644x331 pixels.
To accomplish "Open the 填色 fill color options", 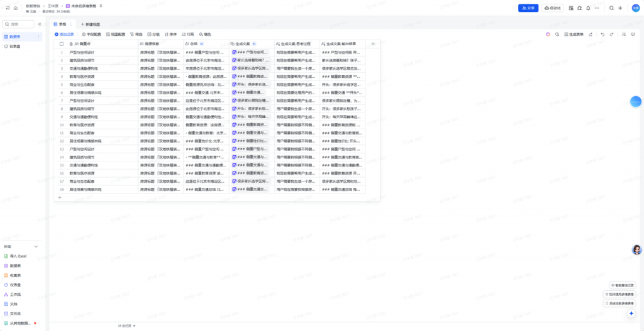I will 205,35.
